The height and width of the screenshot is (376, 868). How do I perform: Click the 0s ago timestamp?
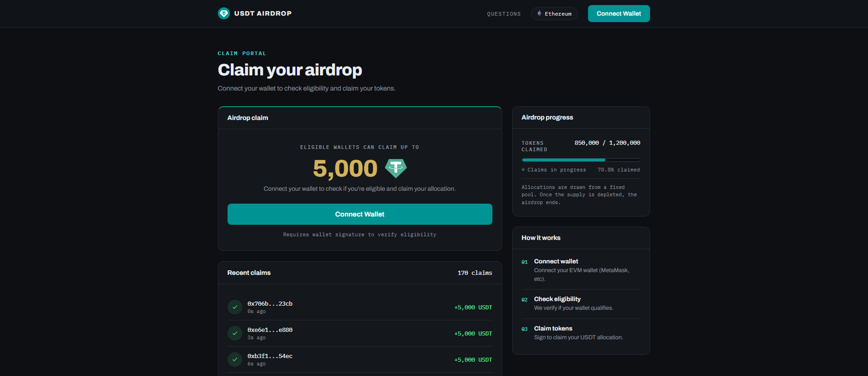click(257, 312)
